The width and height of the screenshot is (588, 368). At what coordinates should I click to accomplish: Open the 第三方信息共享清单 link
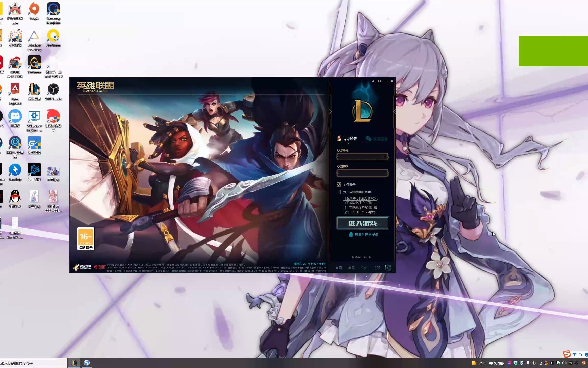[360, 212]
